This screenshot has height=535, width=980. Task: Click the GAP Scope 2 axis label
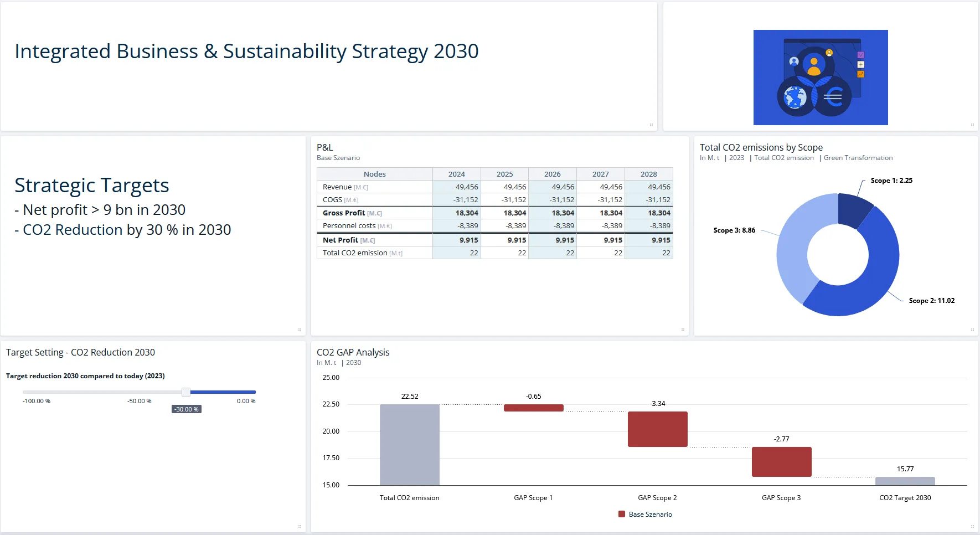pos(658,498)
